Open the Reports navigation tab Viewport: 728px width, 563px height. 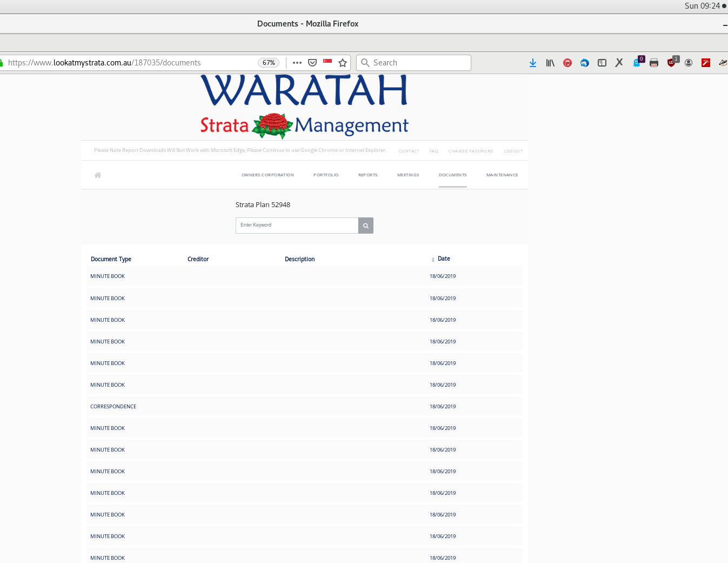(x=368, y=175)
